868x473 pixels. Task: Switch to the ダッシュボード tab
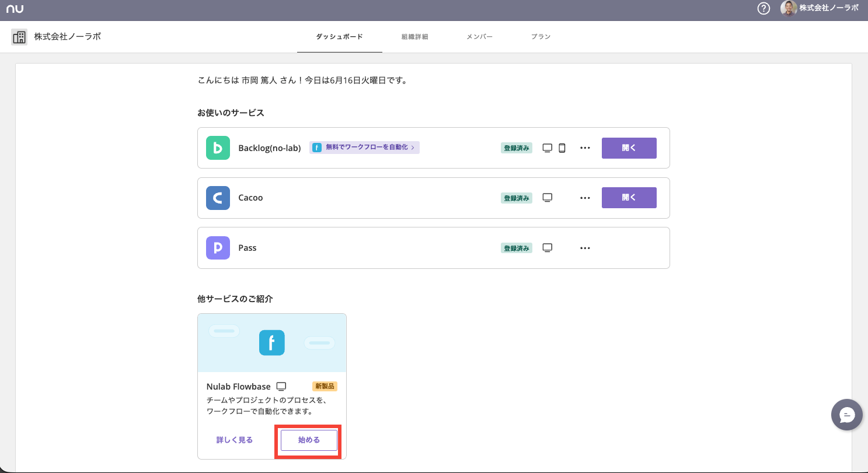[x=339, y=37]
